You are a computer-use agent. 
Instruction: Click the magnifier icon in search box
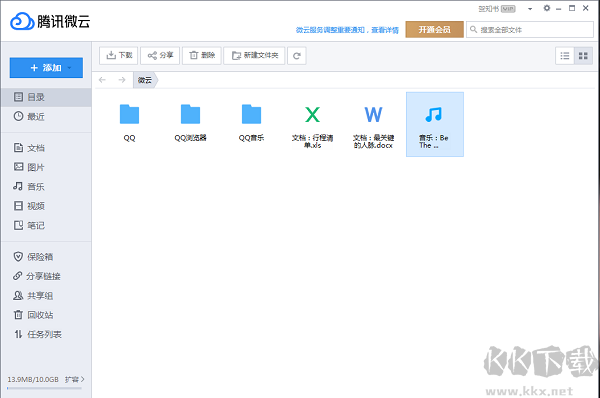click(x=473, y=29)
